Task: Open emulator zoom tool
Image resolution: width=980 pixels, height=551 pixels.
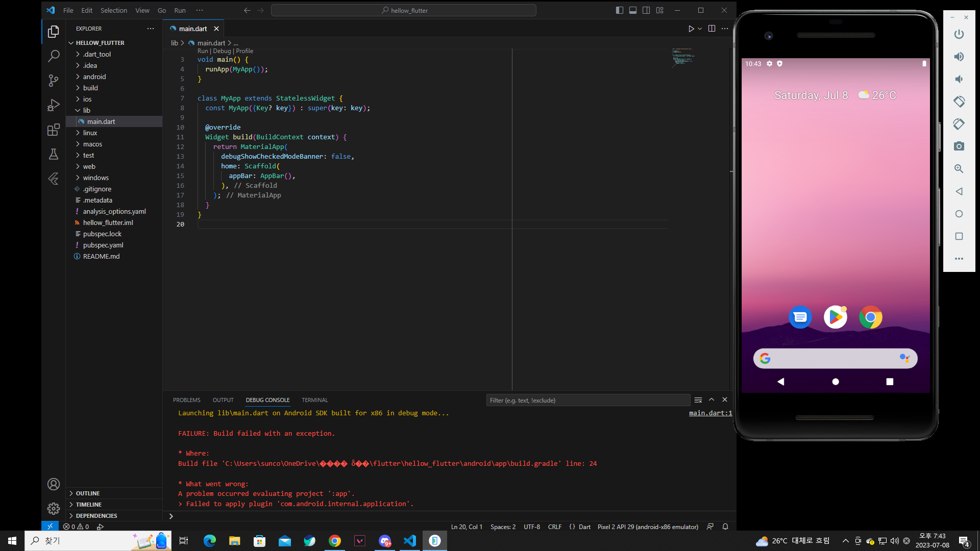Action: [959, 169]
